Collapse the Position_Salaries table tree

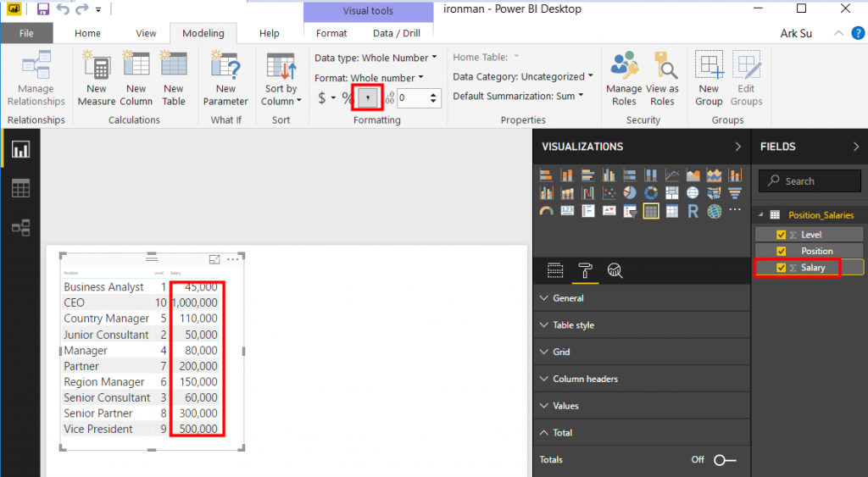tap(761, 214)
